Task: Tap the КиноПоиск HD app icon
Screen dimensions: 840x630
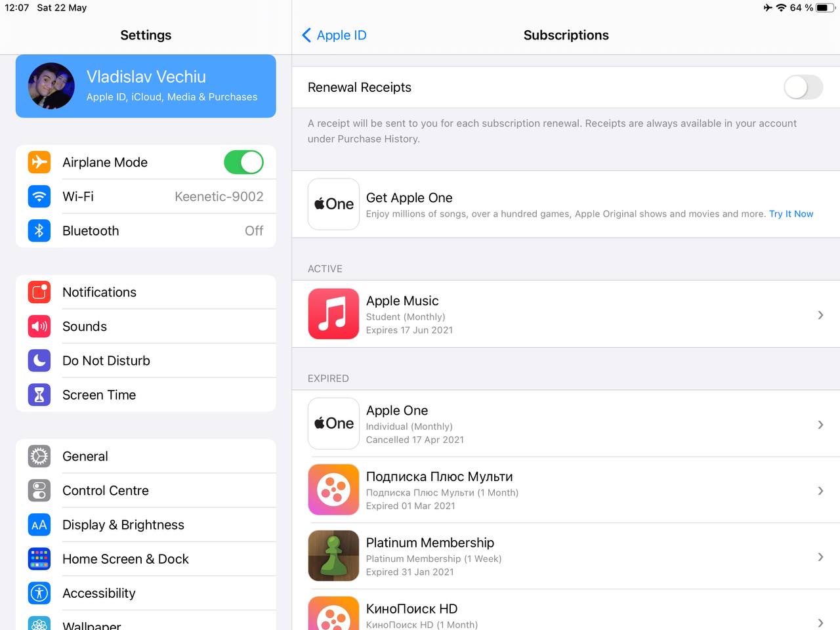Action: [x=333, y=614]
